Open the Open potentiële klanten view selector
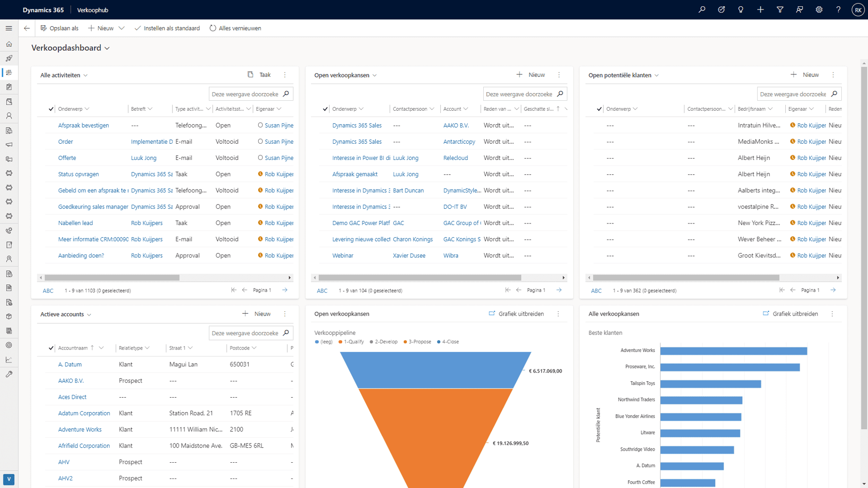 657,75
